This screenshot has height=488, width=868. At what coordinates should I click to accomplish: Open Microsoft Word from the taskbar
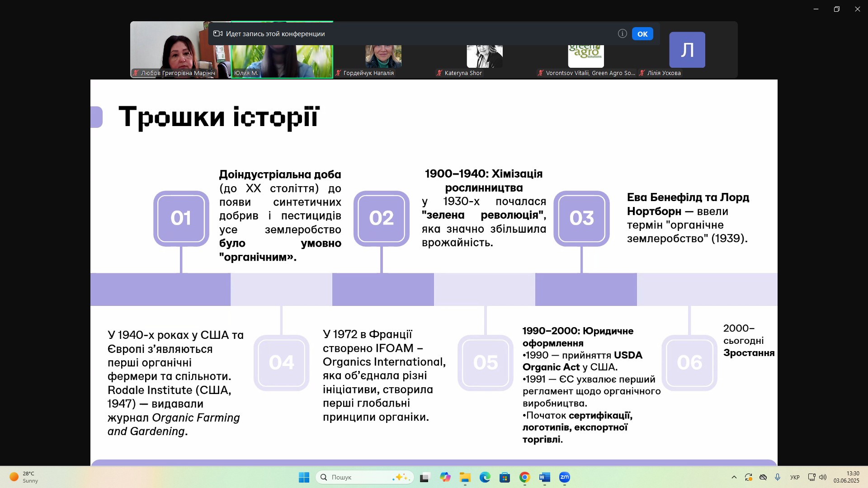545,477
